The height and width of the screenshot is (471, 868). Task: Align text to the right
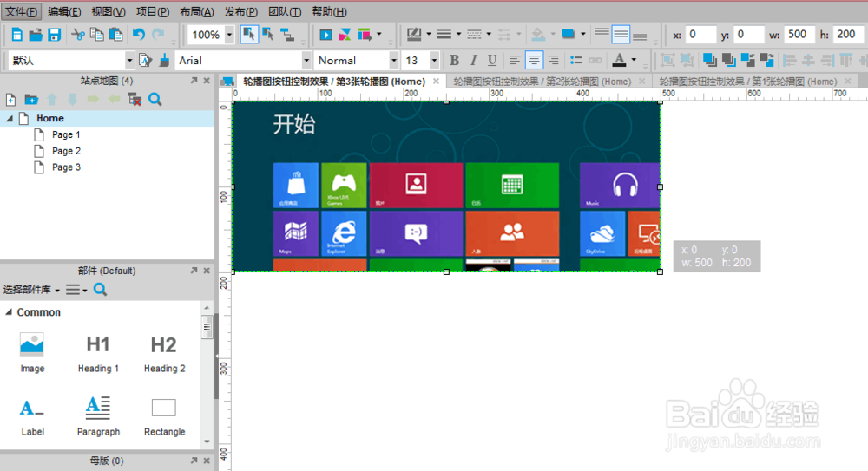click(553, 61)
